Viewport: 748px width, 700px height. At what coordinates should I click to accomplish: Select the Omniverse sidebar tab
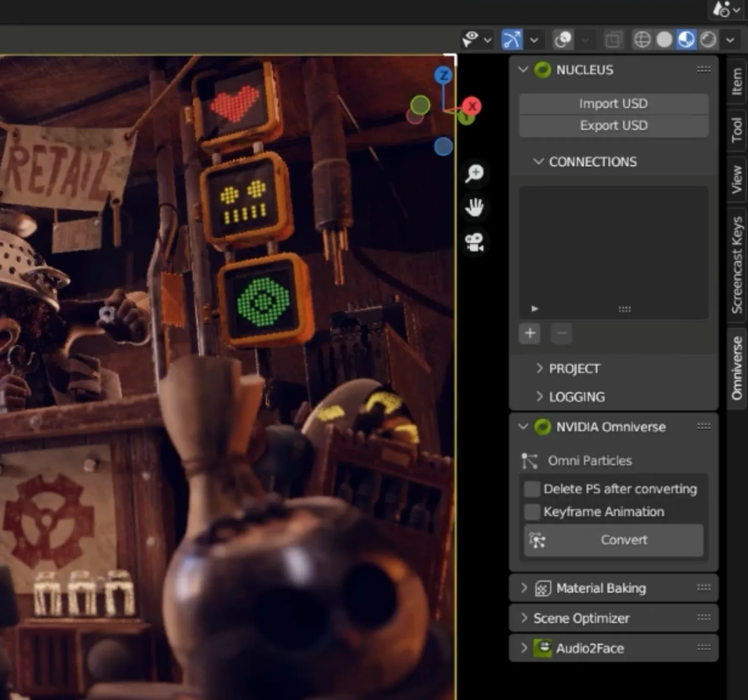click(x=737, y=368)
